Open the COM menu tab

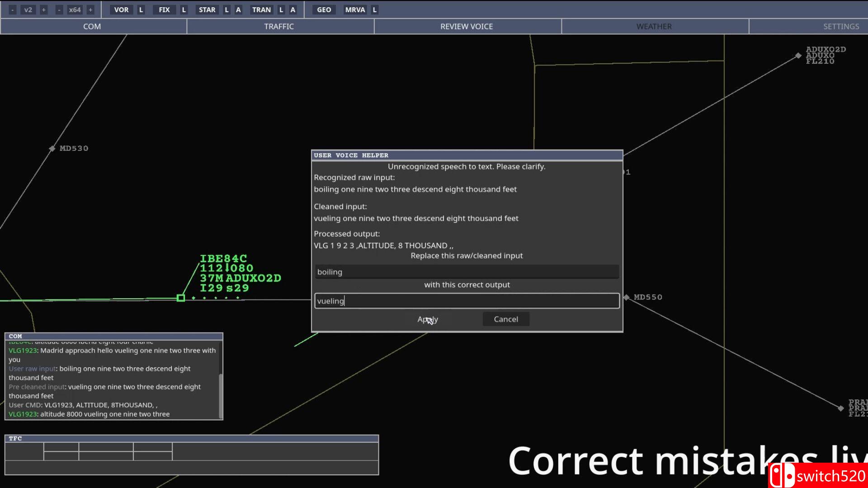point(92,26)
